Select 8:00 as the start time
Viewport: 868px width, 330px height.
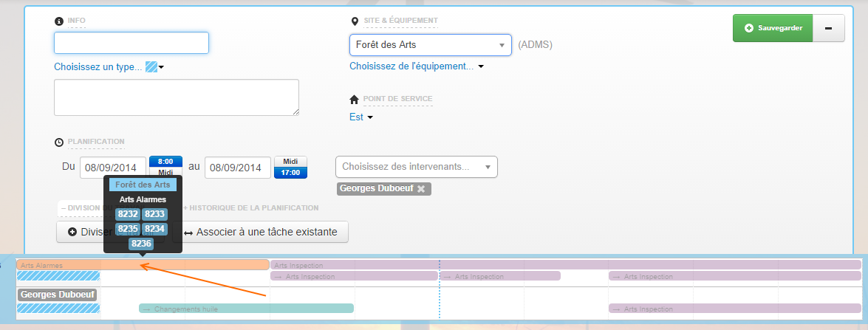coord(165,161)
